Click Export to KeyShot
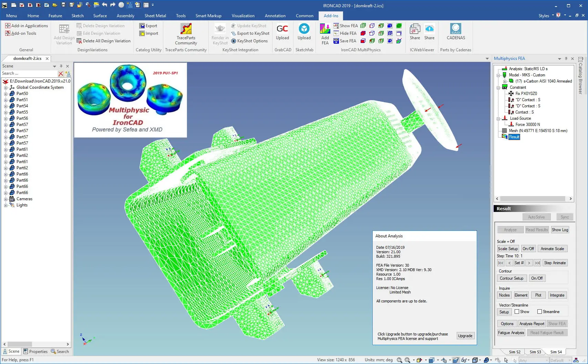This screenshot has height=364, width=588. click(250, 33)
